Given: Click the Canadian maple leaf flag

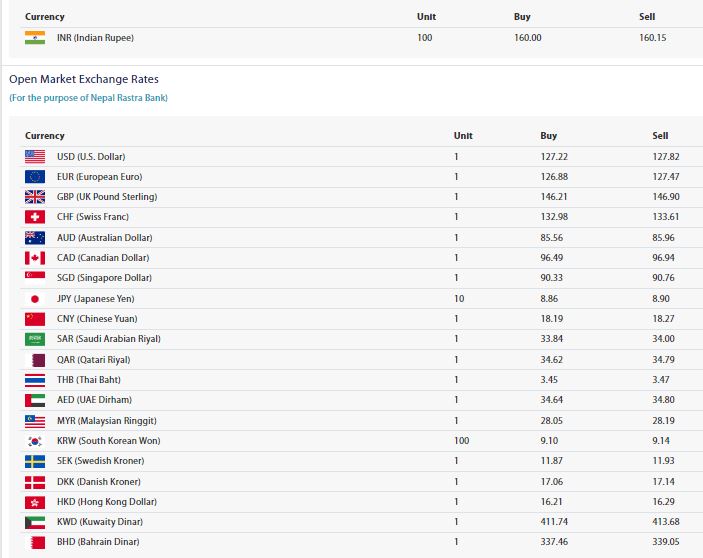Looking at the screenshot, I should tap(35, 258).
